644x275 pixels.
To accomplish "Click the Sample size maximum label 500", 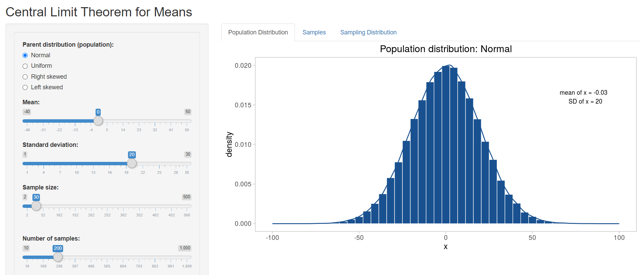I will coord(187,197).
